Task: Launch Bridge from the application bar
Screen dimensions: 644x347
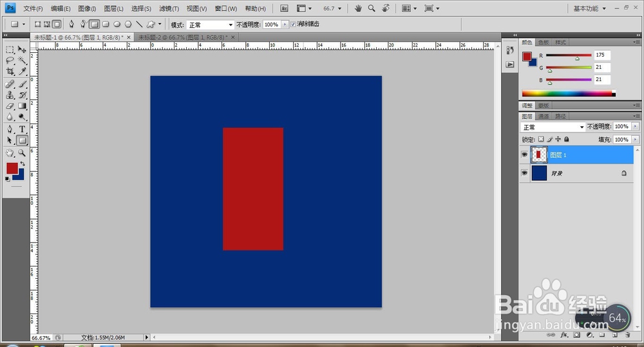Action: click(284, 8)
